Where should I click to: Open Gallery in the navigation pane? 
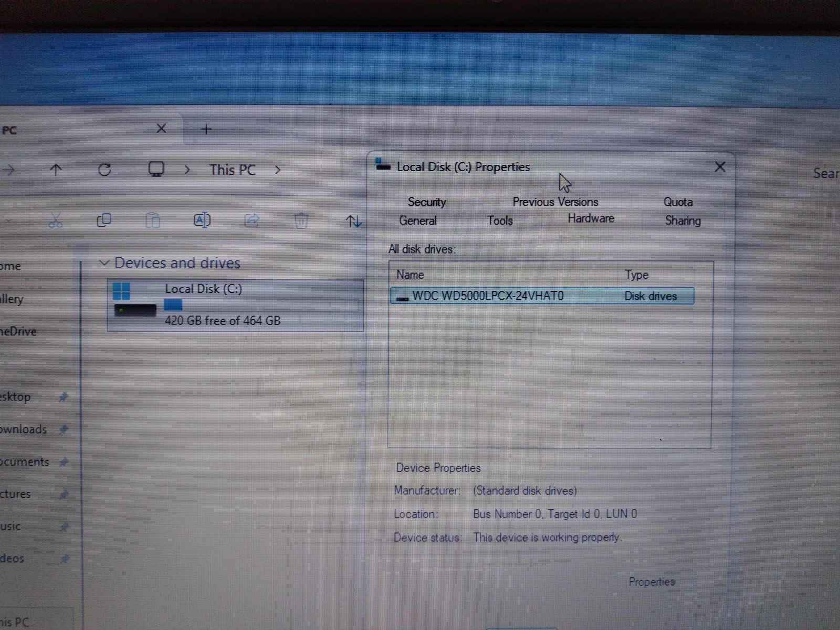(12, 299)
